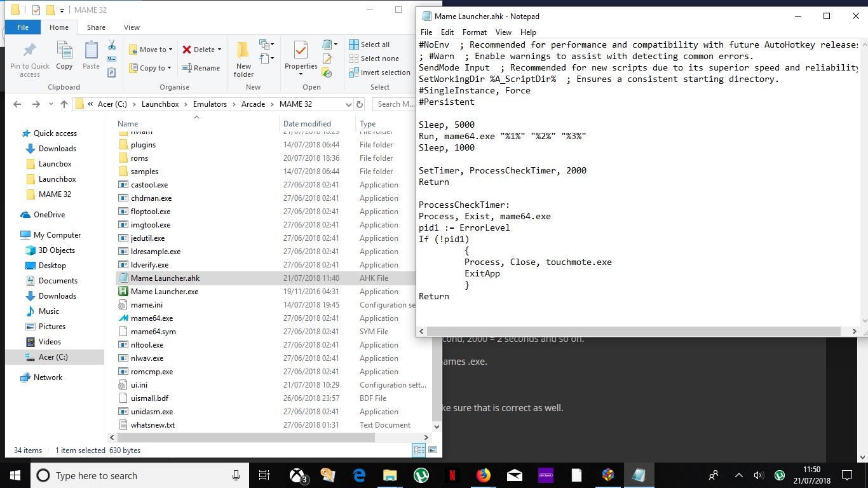Open uTorrent from the taskbar
The height and width of the screenshot is (488, 868).
pyautogui.click(x=421, y=475)
